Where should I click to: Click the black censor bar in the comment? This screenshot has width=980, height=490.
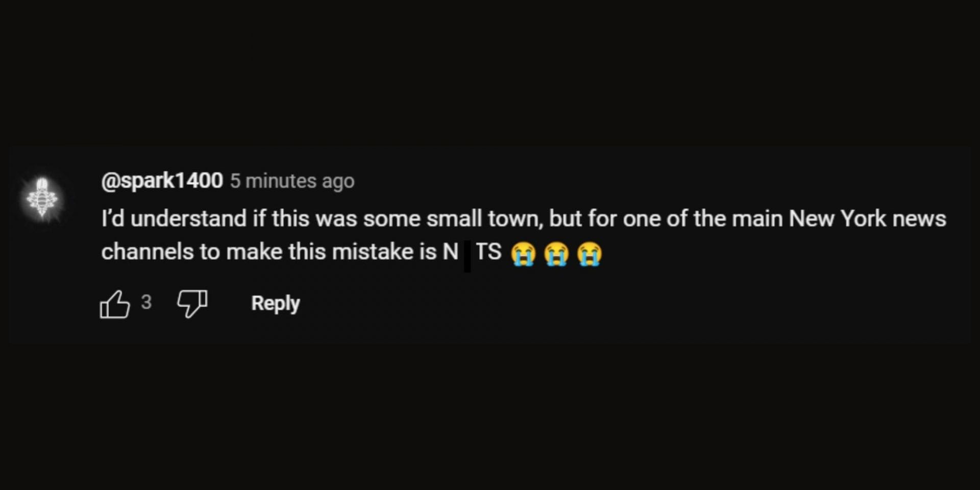pos(467,255)
